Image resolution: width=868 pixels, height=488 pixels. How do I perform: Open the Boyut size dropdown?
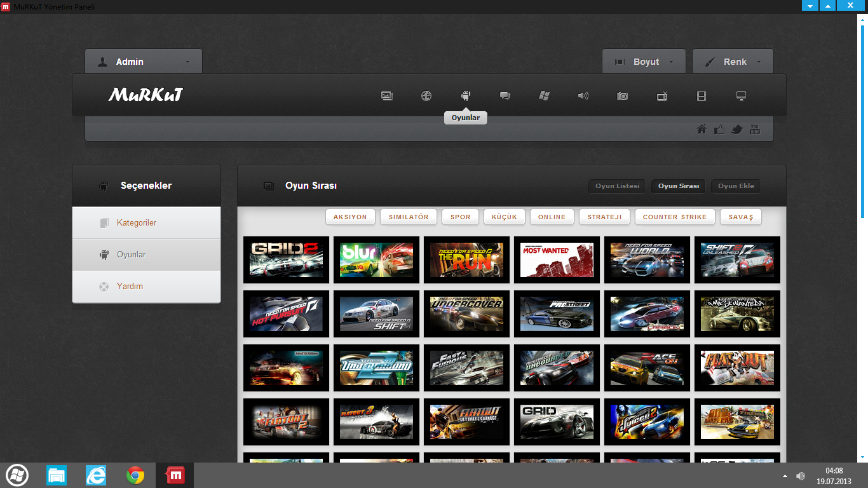644,62
